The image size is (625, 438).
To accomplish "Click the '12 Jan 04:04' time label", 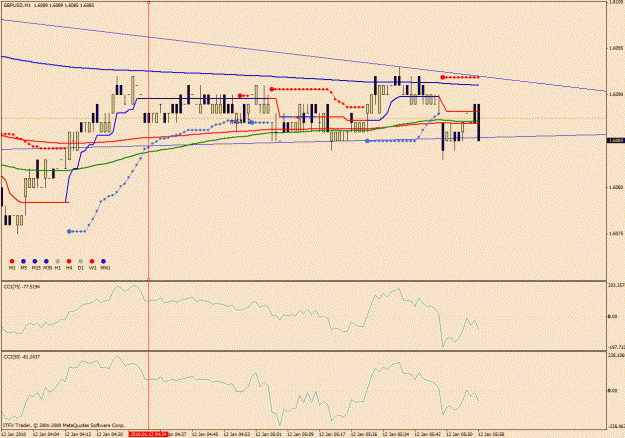I will tap(46, 434).
